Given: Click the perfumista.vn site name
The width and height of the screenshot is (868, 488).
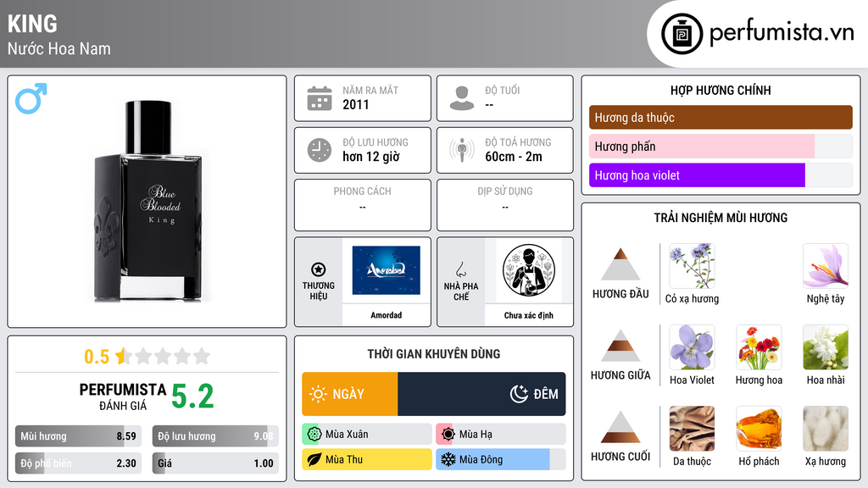Looking at the screenshot, I should click(782, 33).
